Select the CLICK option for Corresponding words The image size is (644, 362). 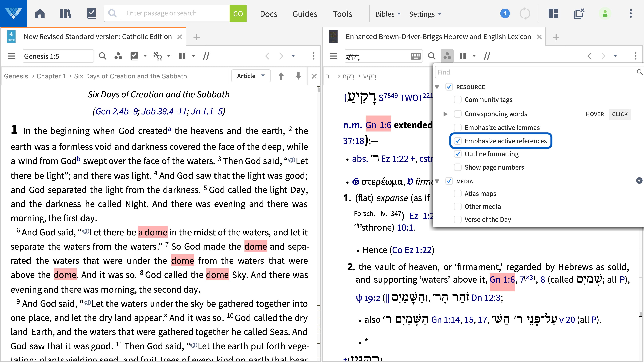tap(620, 114)
